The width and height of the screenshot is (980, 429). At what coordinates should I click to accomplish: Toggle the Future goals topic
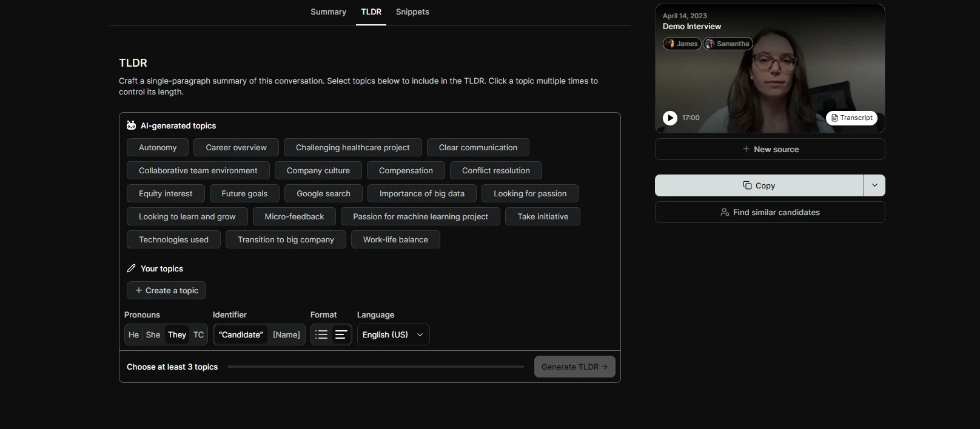244,193
